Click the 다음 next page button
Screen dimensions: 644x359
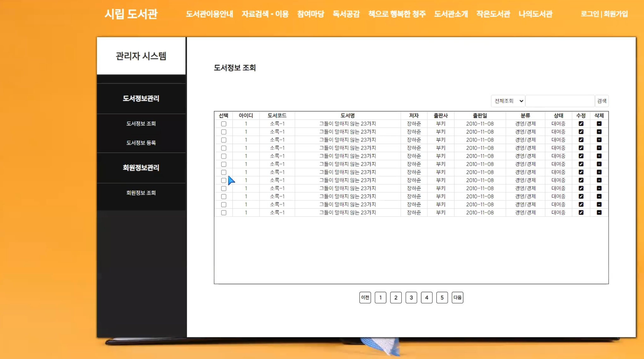pos(457,298)
